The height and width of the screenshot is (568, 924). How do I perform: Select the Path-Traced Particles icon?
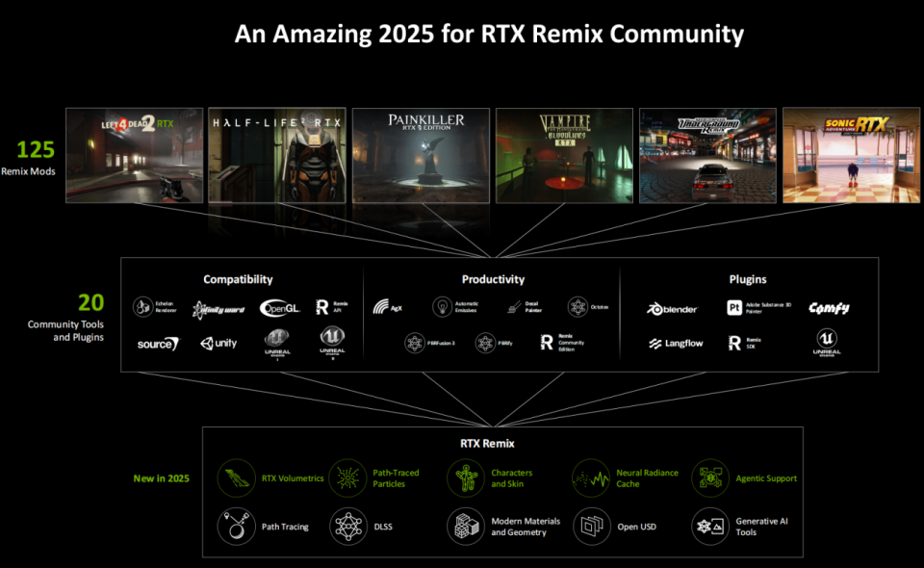pyautogui.click(x=347, y=478)
